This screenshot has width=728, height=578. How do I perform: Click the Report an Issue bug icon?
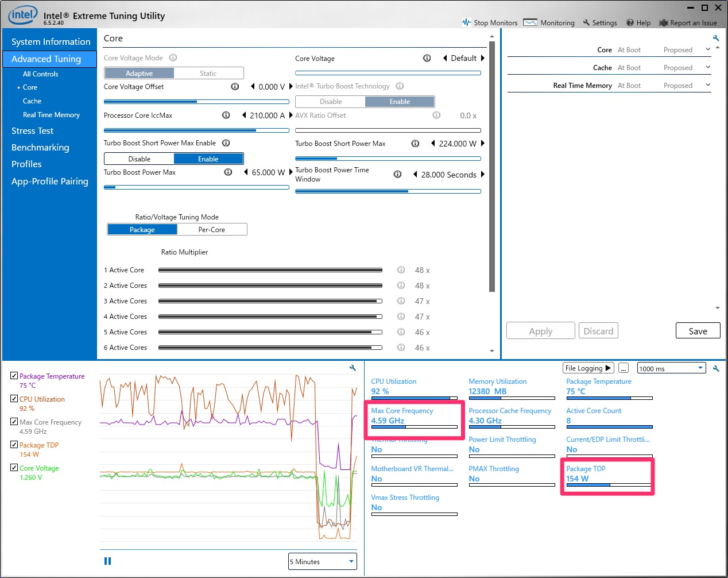coord(664,23)
